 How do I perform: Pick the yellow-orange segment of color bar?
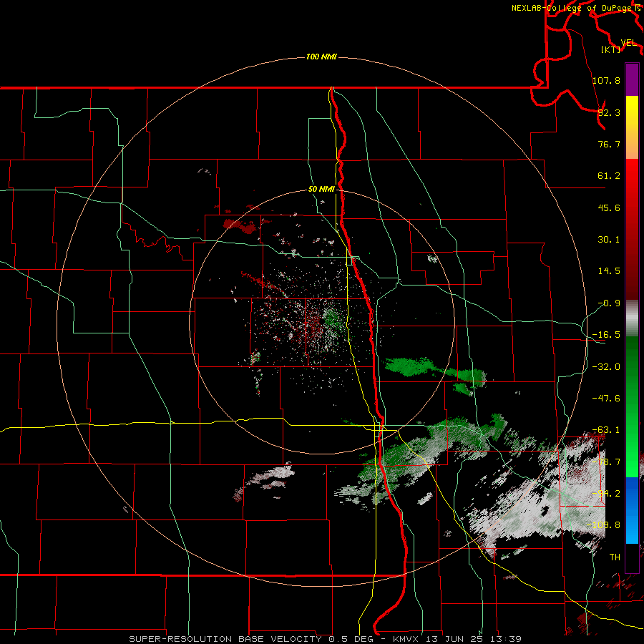(632, 127)
